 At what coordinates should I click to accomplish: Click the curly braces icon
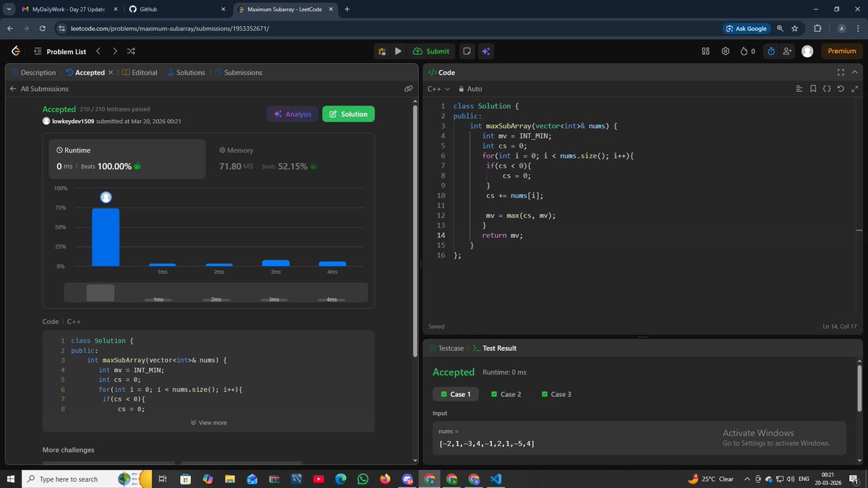827,89
